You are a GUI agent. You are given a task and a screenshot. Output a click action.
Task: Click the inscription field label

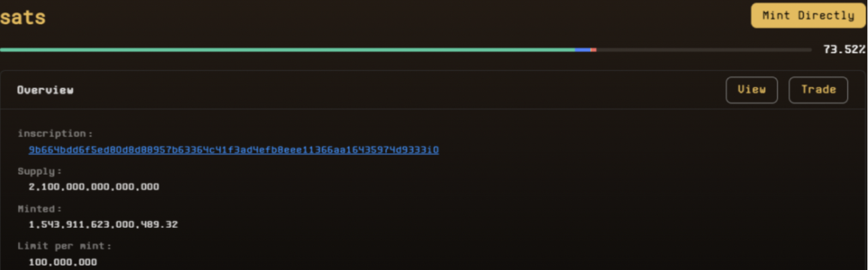tap(55, 133)
